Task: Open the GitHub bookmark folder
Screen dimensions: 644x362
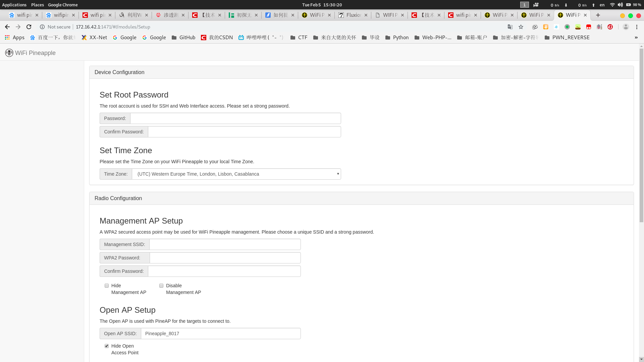Action: (x=183, y=38)
